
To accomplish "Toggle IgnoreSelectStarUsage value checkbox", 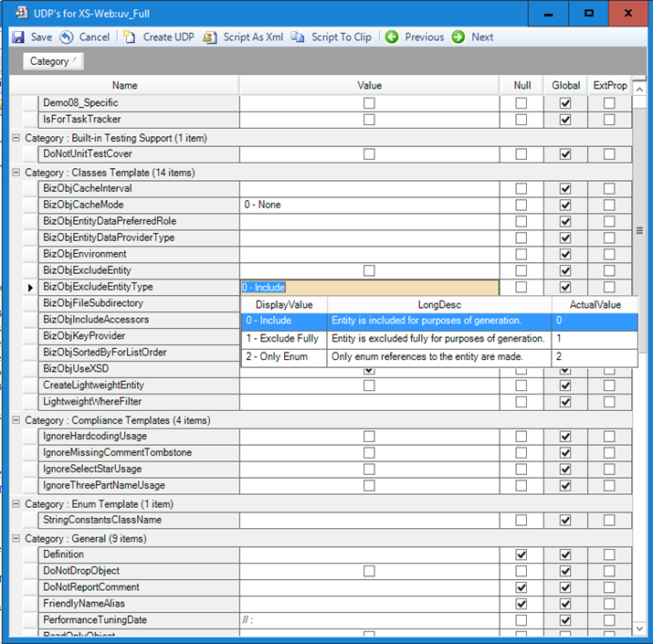I will click(x=369, y=469).
